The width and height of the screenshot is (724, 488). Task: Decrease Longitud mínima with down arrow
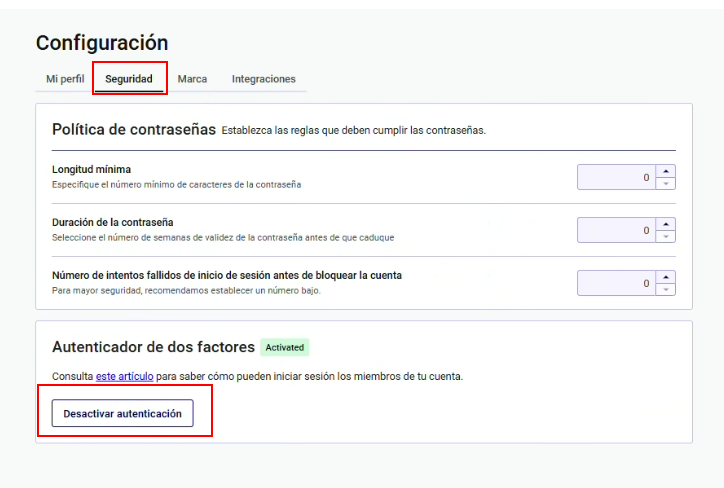pyautogui.click(x=667, y=183)
